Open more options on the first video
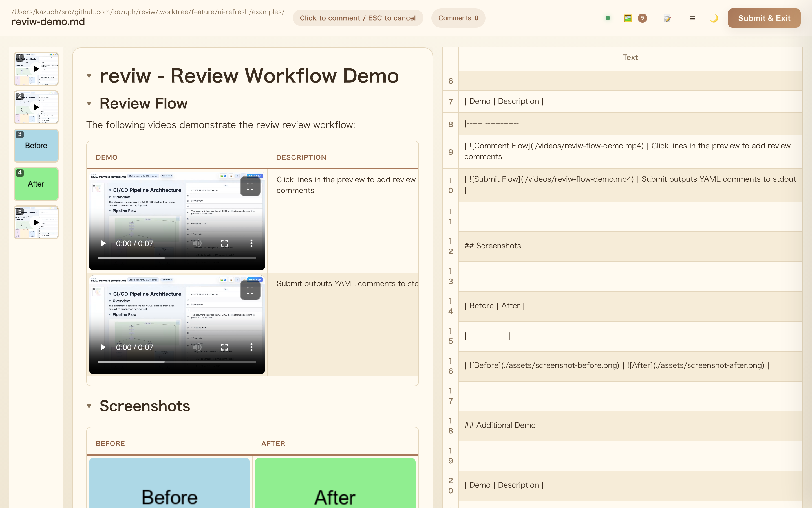This screenshot has width=812, height=508. 251,243
